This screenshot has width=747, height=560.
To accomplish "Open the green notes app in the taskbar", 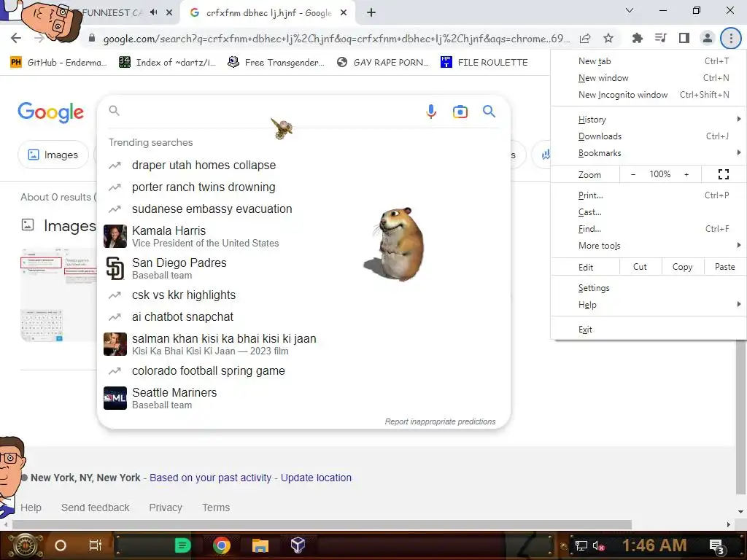I will [182, 545].
